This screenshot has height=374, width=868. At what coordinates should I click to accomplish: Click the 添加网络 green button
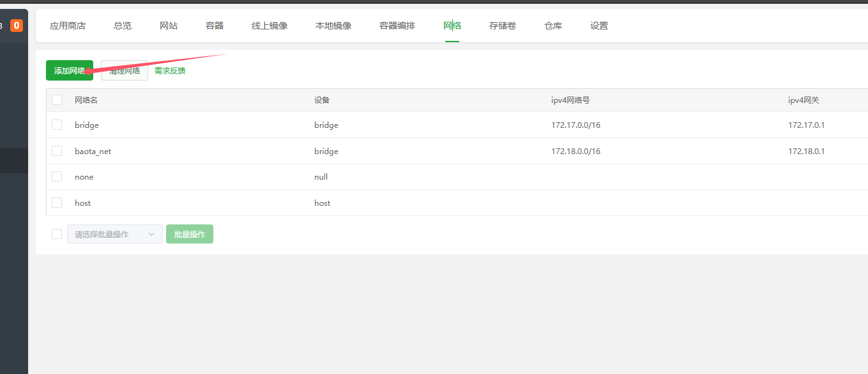[70, 70]
